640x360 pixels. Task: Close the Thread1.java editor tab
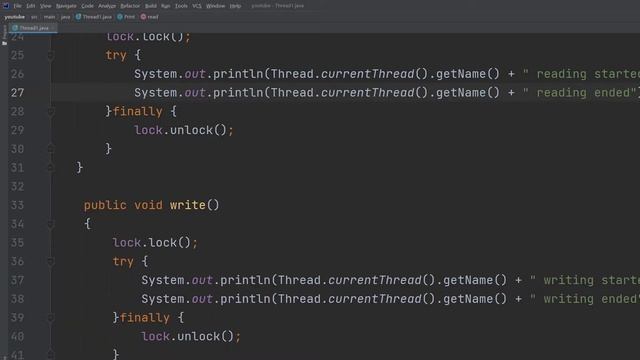coord(53,28)
